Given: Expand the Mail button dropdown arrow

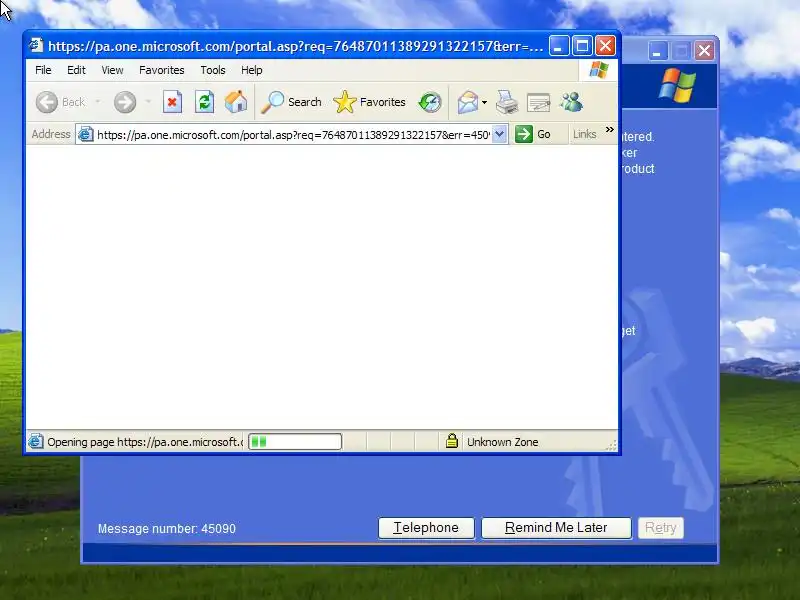Looking at the screenshot, I should (x=484, y=103).
